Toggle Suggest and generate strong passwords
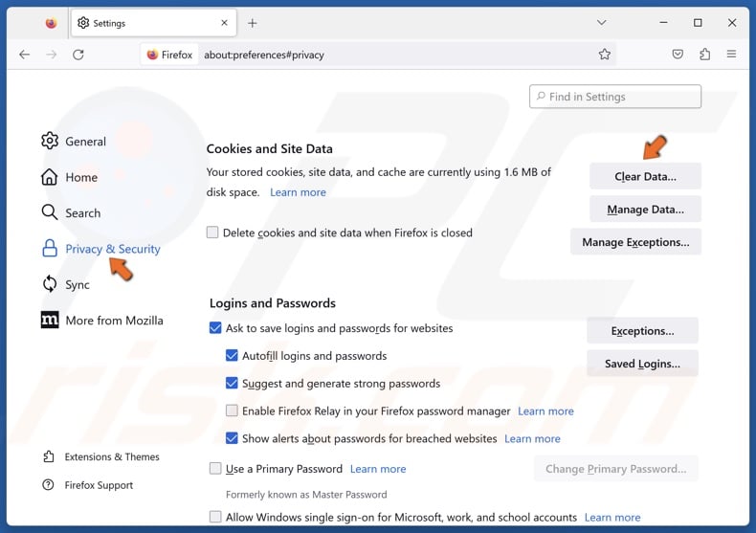The height and width of the screenshot is (533, 756). click(x=232, y=383)
